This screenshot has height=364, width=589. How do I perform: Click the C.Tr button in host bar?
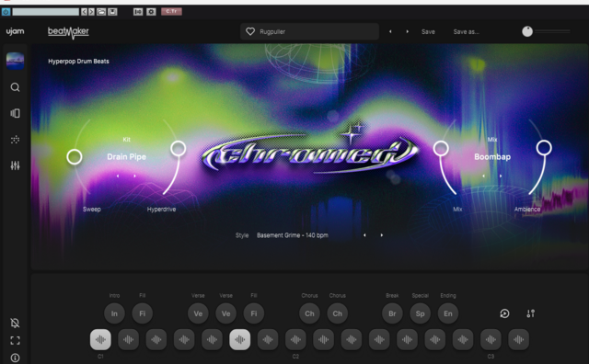(x=172, y=12)
